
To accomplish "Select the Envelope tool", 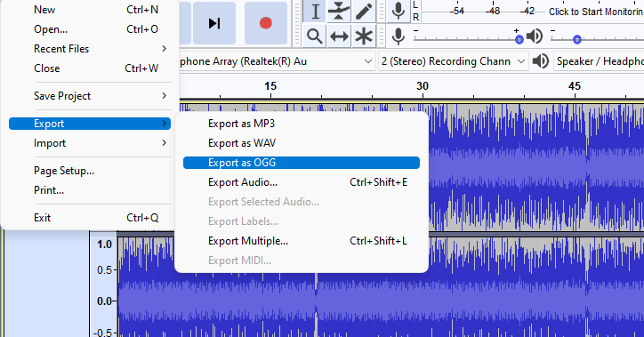I will (x=339, y=12).
